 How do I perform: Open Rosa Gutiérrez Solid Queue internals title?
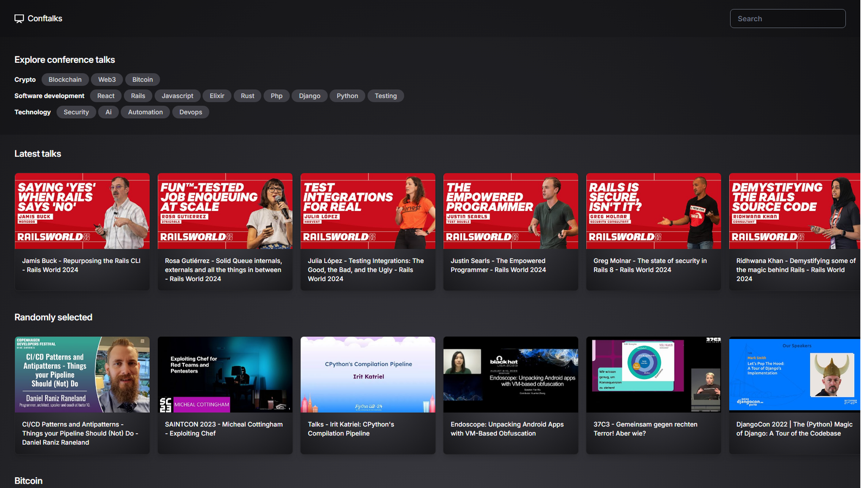[224, 269]
